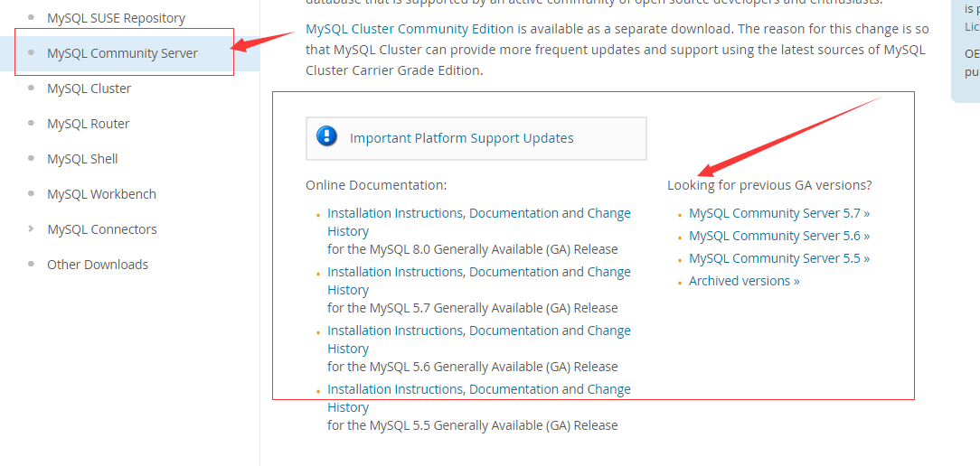
Task: Open Installation Instructions for MySQL 8.0
Action: pyautogui.click(x=395, y=213)
